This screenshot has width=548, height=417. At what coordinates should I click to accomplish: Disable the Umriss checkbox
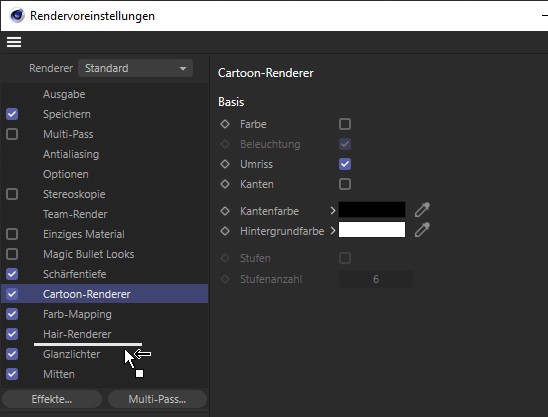[x=345, y=164]
